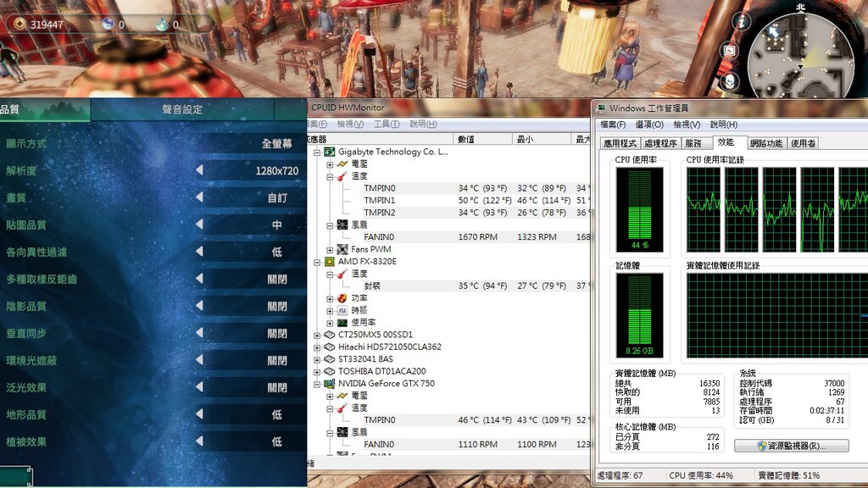
Task: Expand the Hitachi HDS721050CLA362 node
Action: [317, 347]
